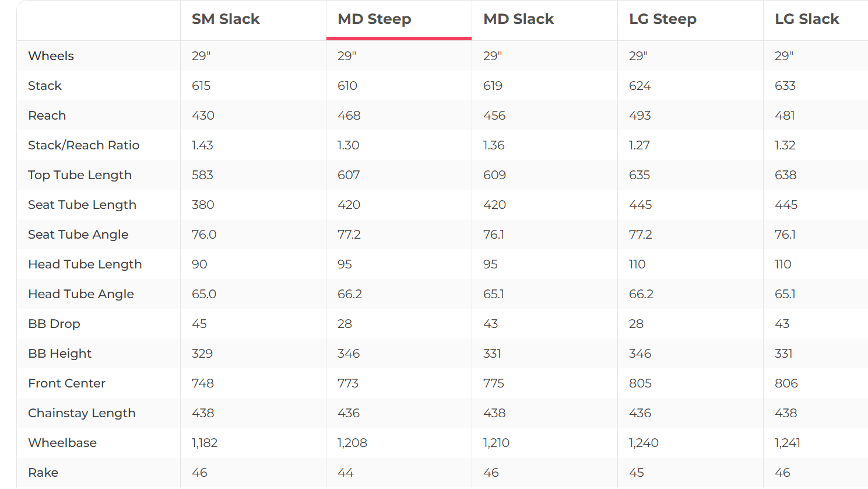Select the SM Slack column header
Viewport: 868px width, 489px height.
(x=226, y=19)
